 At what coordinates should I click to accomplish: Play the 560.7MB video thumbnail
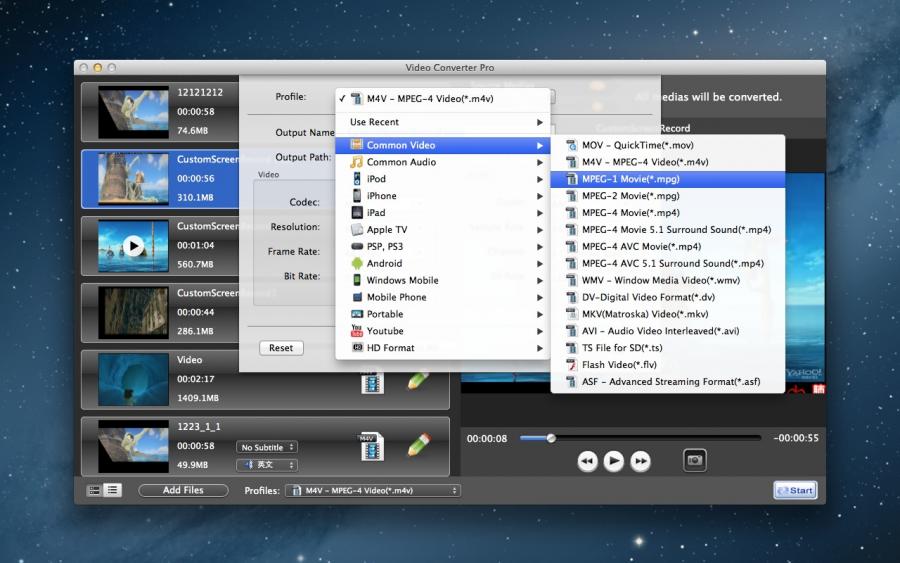tap(133, 246)
